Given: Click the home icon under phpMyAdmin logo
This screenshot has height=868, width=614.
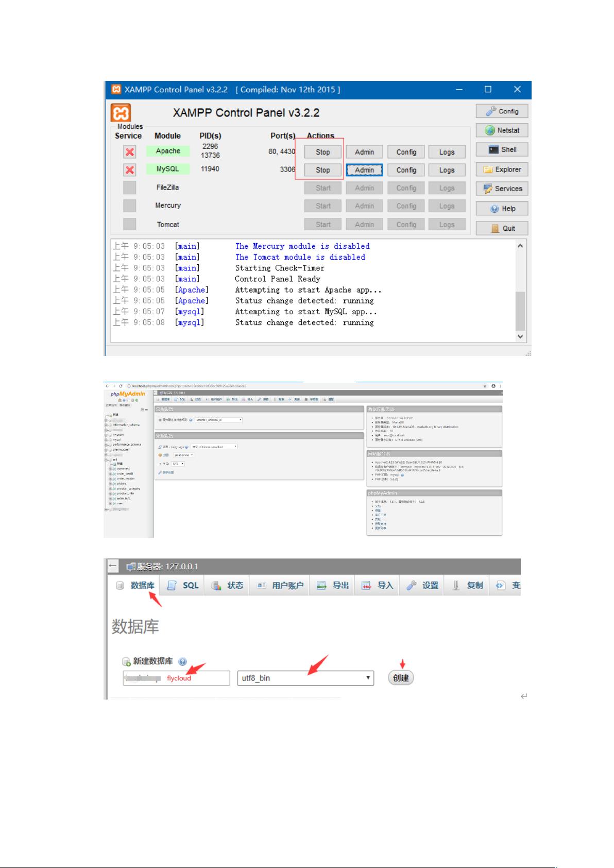Looking at the screenshot, I should (120, 400).
